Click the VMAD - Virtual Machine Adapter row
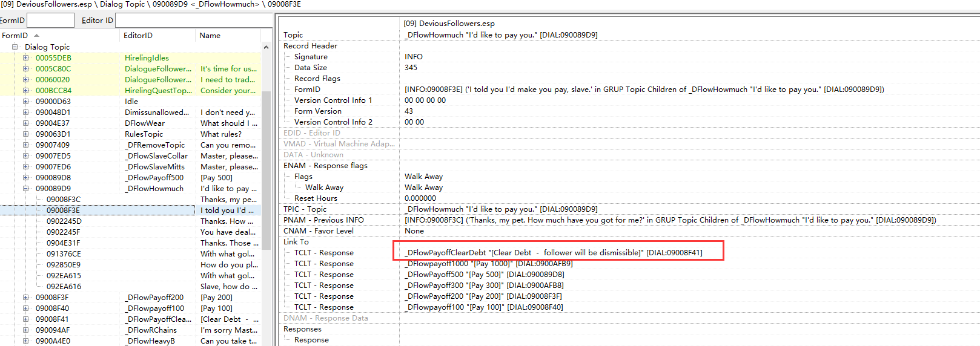Image resolution: width=980 pixels, height=346 pixels. tap(630, 143)
